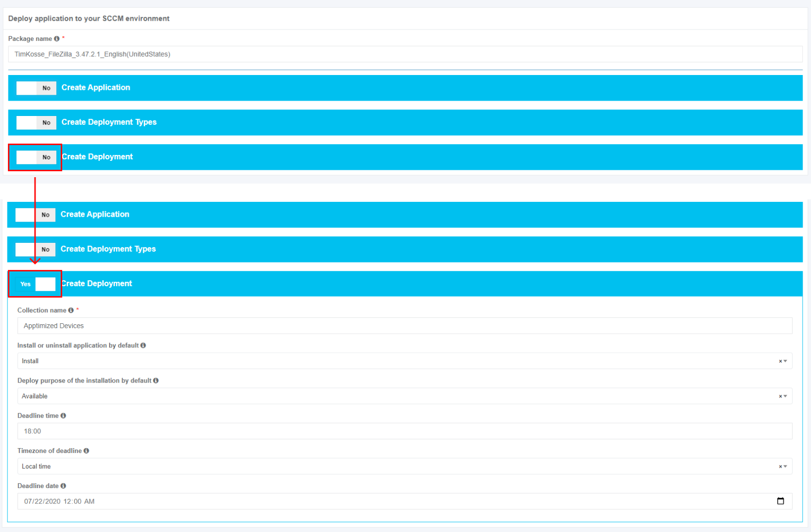Click the 'Timezone of deadline' label text

(x=49, y=451)
